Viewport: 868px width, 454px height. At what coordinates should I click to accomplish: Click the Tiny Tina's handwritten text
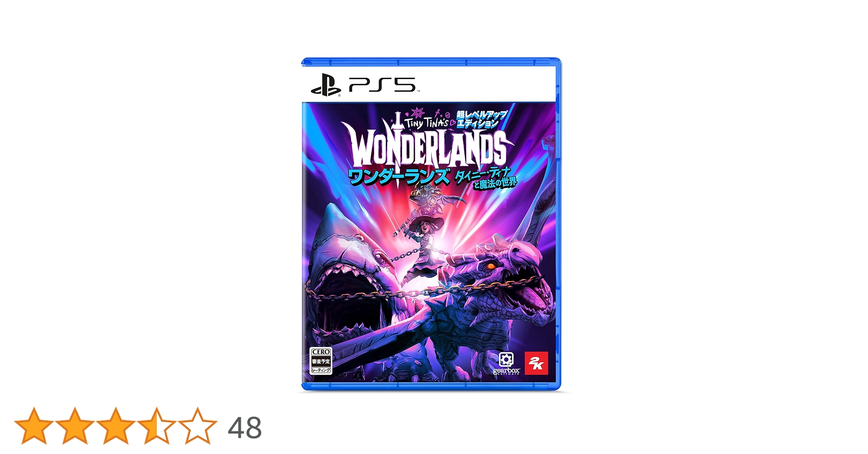coord(426,122)
